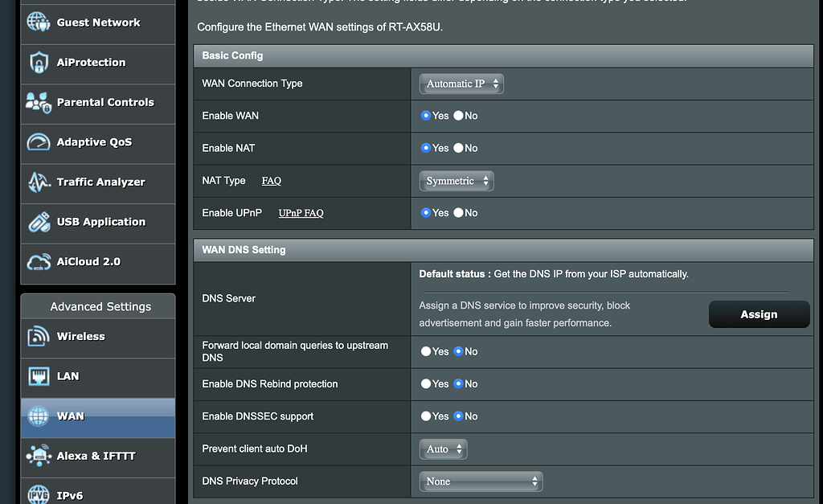
Task: Enable DNSSEC support by choosing Yes
Action: click(x=425, y=416)
